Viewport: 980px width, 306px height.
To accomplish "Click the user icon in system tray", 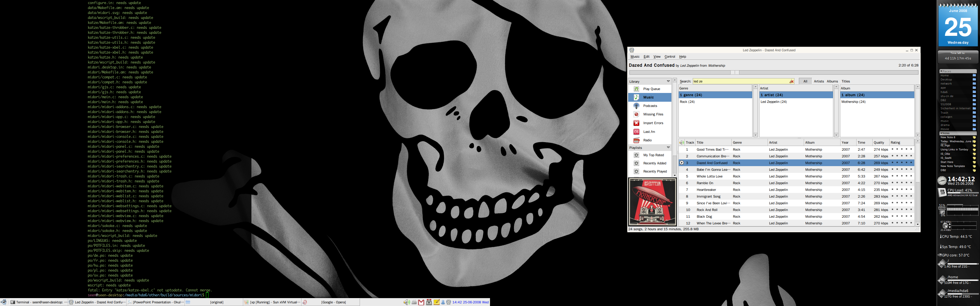I will tap(443, 302).
